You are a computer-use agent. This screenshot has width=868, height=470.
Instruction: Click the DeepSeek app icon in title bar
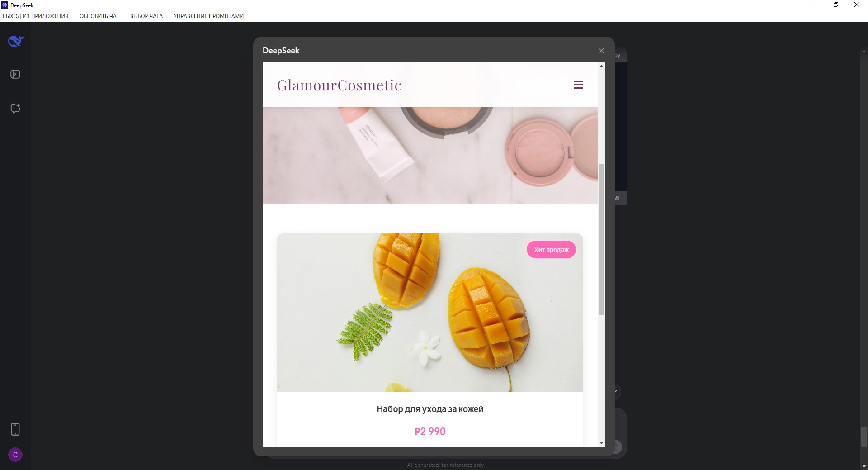(5, 5)
